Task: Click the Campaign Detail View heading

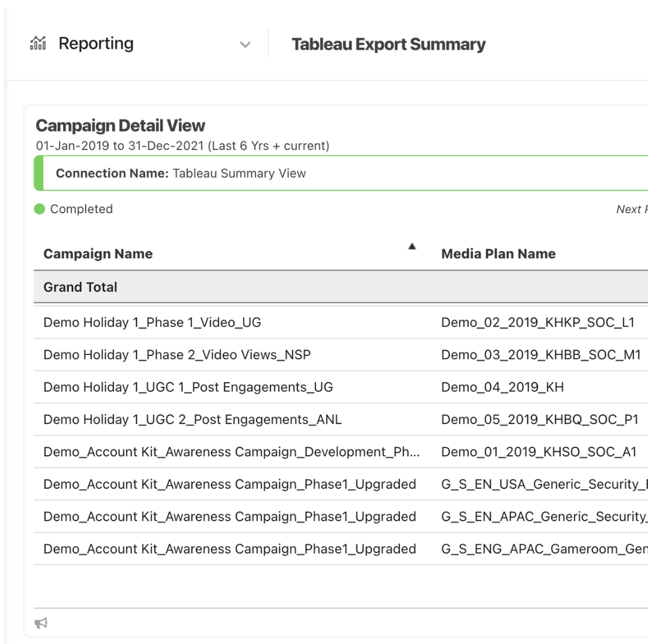Action: tap(120, 125)
